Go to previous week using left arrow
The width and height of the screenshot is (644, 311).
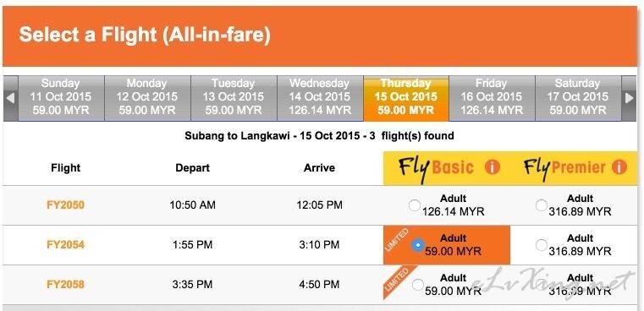(x=11, y=98)
